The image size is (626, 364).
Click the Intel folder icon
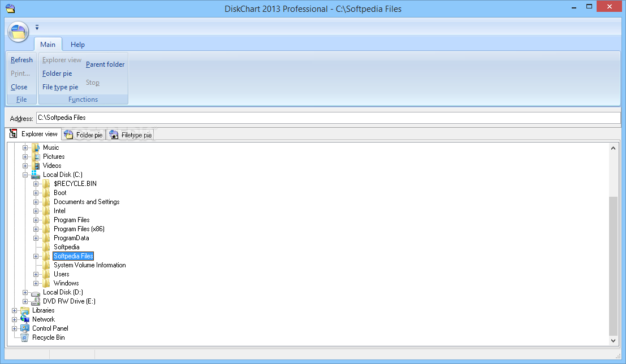pyautogui.click(x=47, y=211)
